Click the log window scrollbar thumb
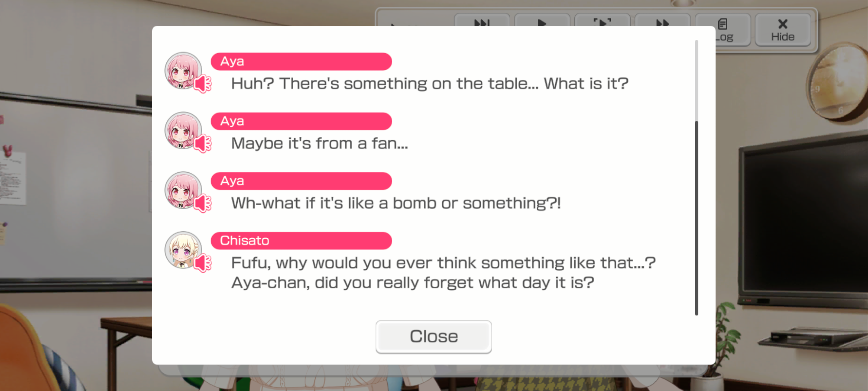 (697, 218)
